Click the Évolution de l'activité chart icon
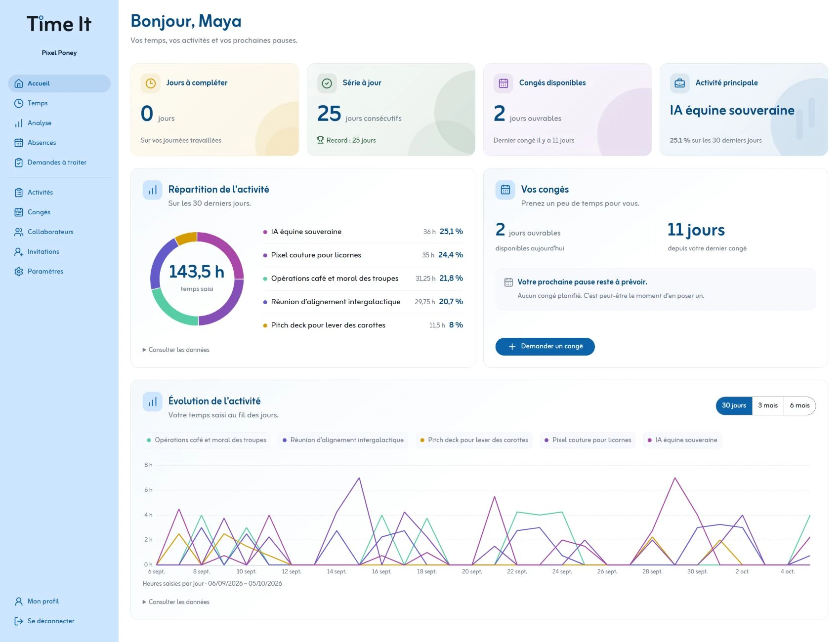840x642 pixels. click(152, 401)
